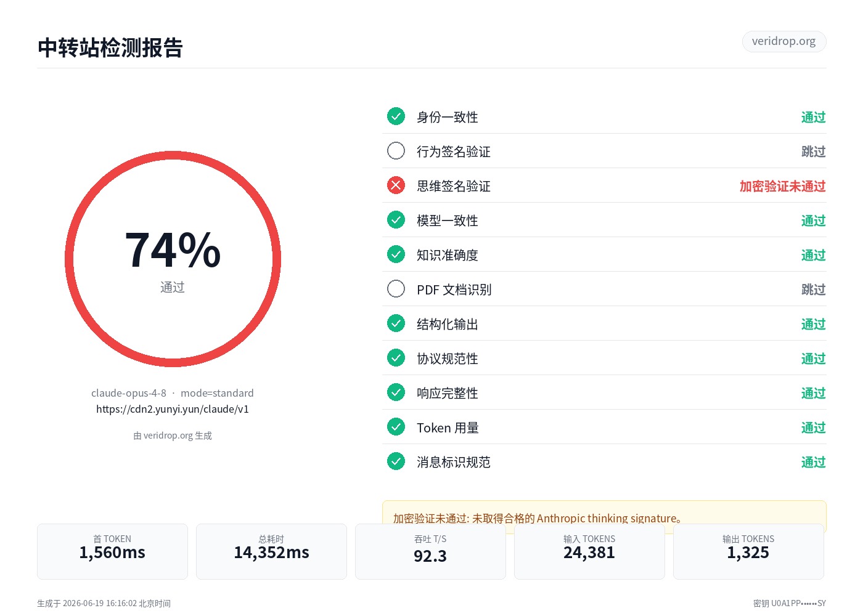Click the empty circle beside 行为签名验证
This screenshot has width=863, height=616.
396,151
